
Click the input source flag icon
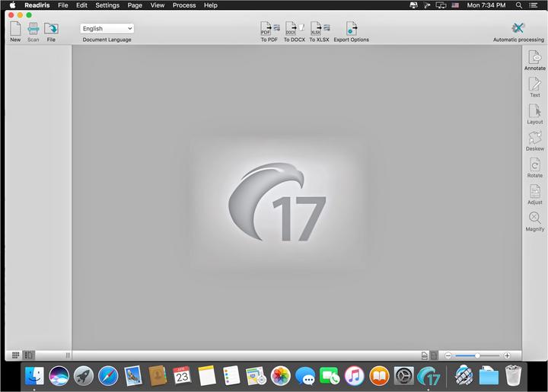[x=455, y=5]
